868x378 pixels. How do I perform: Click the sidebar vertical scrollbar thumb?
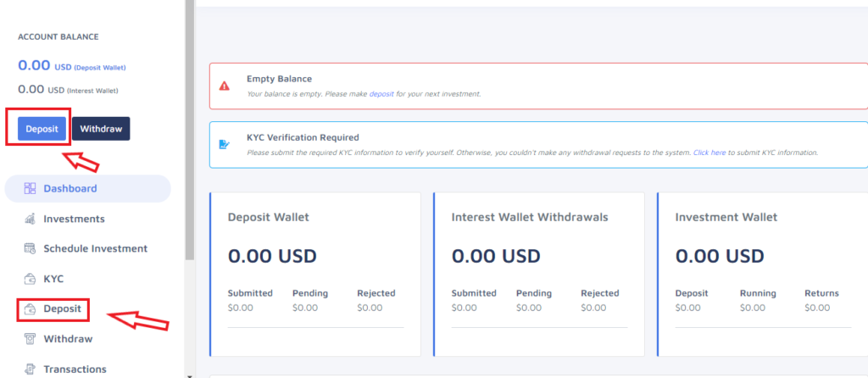click(x=189, y=130)
